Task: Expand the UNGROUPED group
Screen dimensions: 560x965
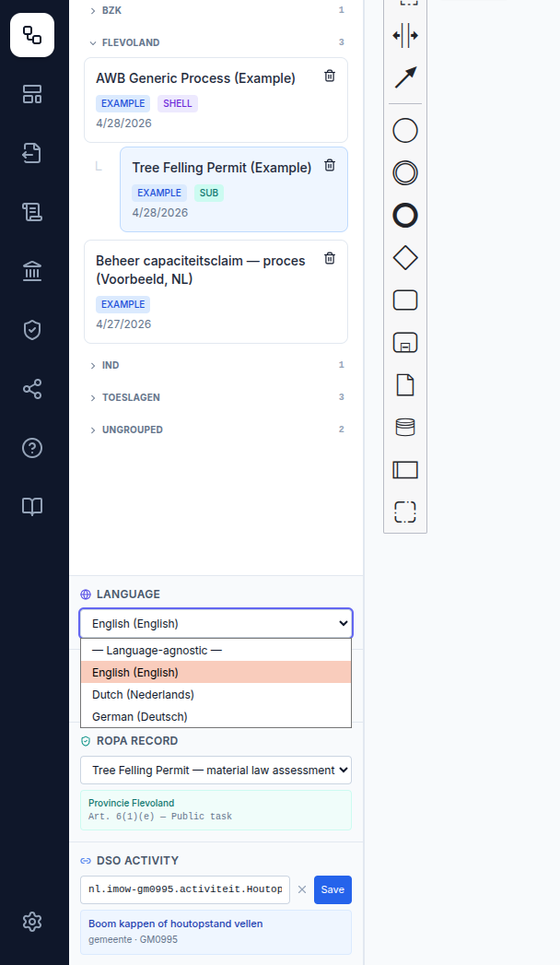Action: (216, 430)
